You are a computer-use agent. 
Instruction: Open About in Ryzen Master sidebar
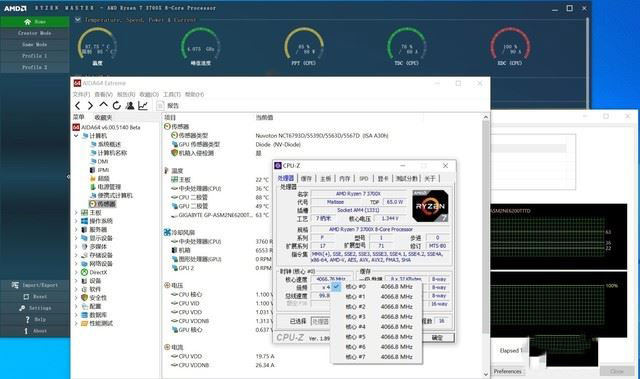point(35,331)
